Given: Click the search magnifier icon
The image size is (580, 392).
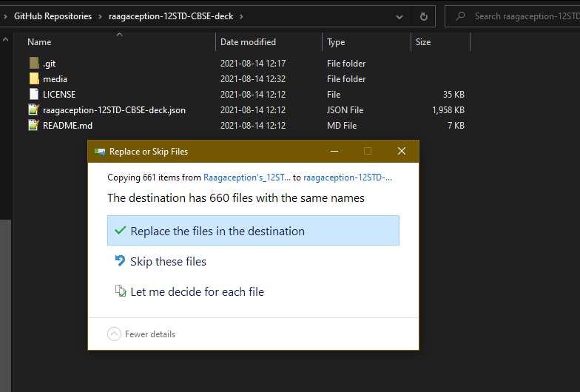Looking at the screenshot, I should tap(461, 16).
